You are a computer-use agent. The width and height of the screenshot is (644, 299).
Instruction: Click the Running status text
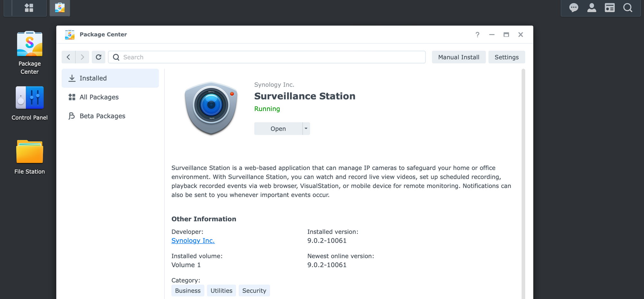pos(267,109)
